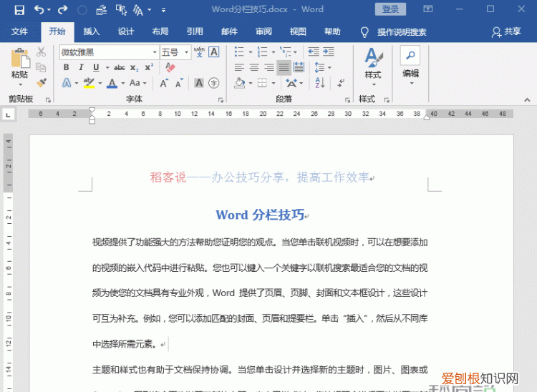Open the 编辑 editing menu
The image size is (537, 392).
click(410, 67)
